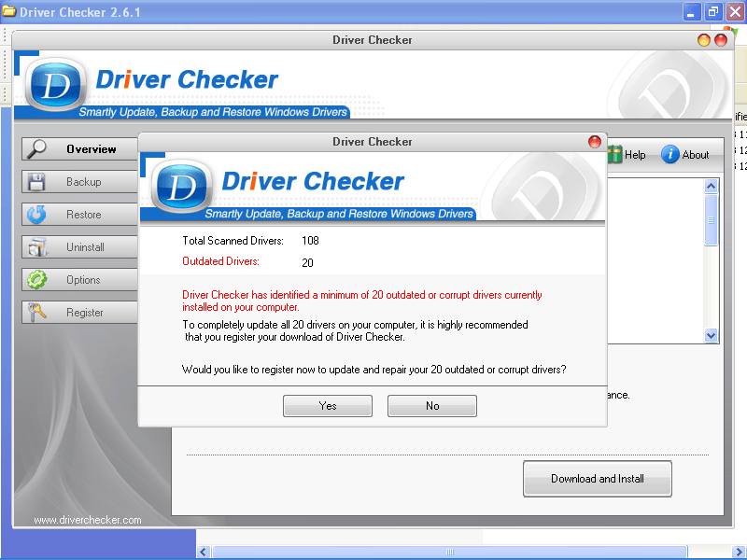
Task: Close the Driver Checker dialog with red button
Action: click(595, 142)
